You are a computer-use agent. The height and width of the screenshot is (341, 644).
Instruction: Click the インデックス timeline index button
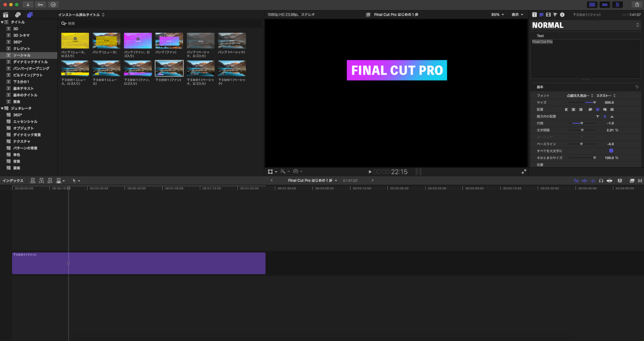(x=13, y=180)
